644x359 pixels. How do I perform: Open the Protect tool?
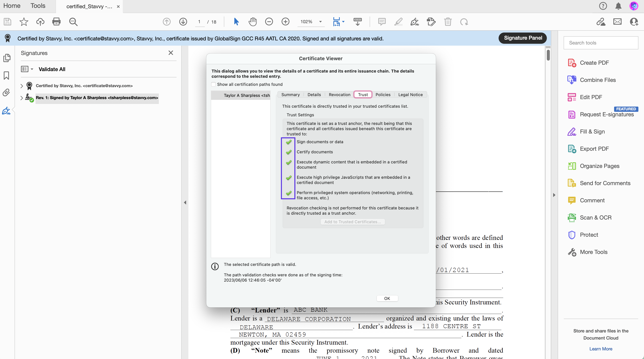pos(583,235)
